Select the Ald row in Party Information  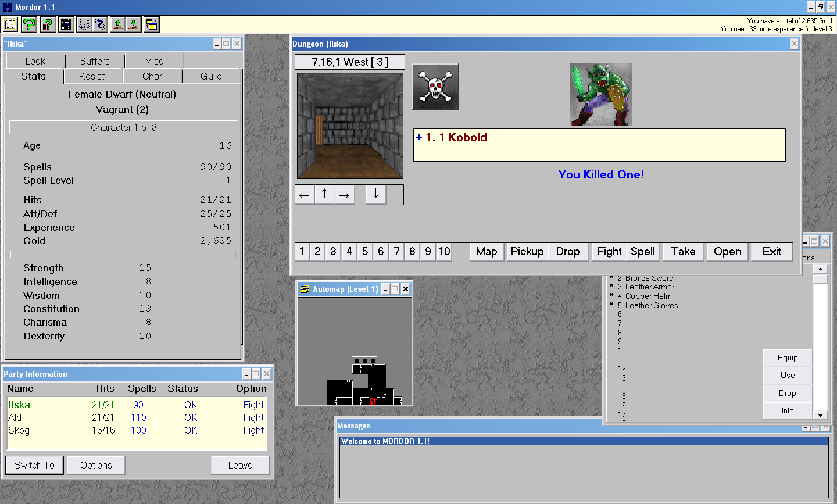coord(137,417)
